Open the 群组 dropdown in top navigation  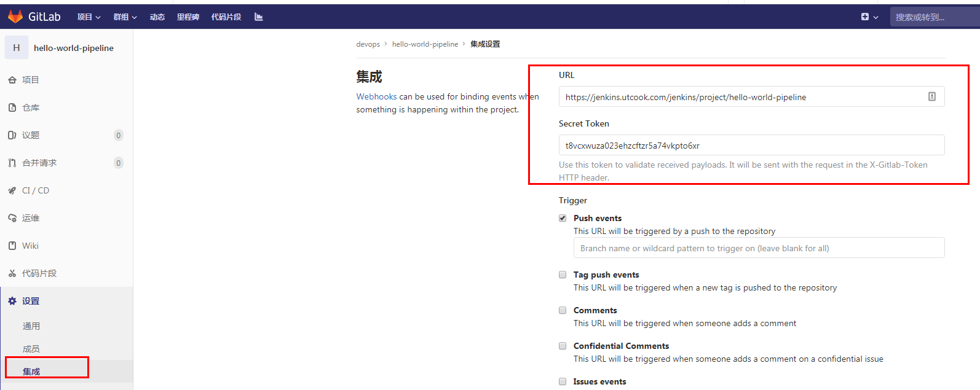pos(125,17)
